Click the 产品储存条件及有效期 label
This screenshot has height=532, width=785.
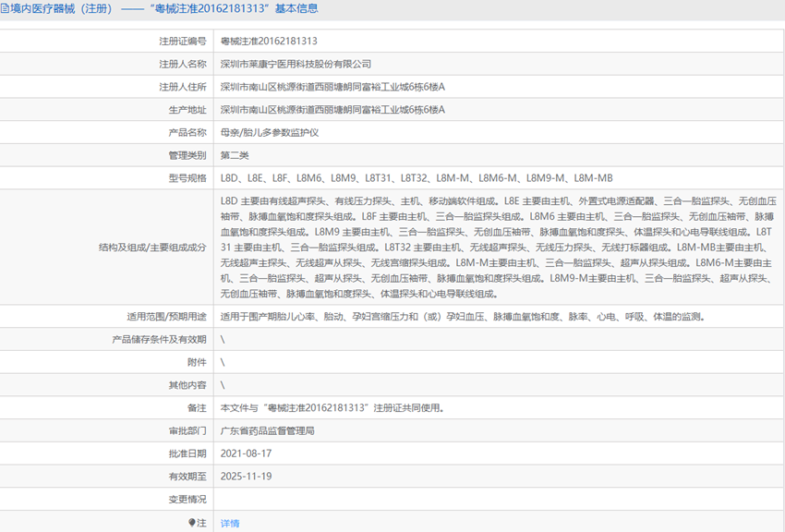[x=159, y=339]
